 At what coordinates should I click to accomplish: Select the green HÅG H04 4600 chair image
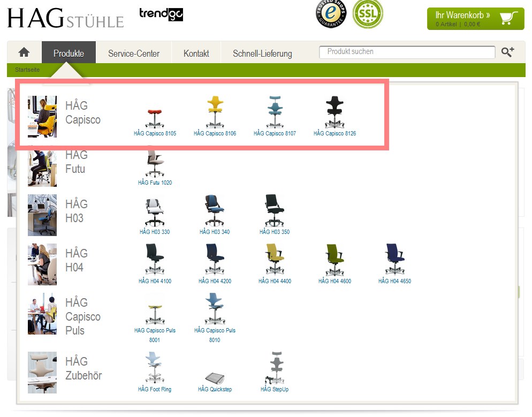(335, 259)
